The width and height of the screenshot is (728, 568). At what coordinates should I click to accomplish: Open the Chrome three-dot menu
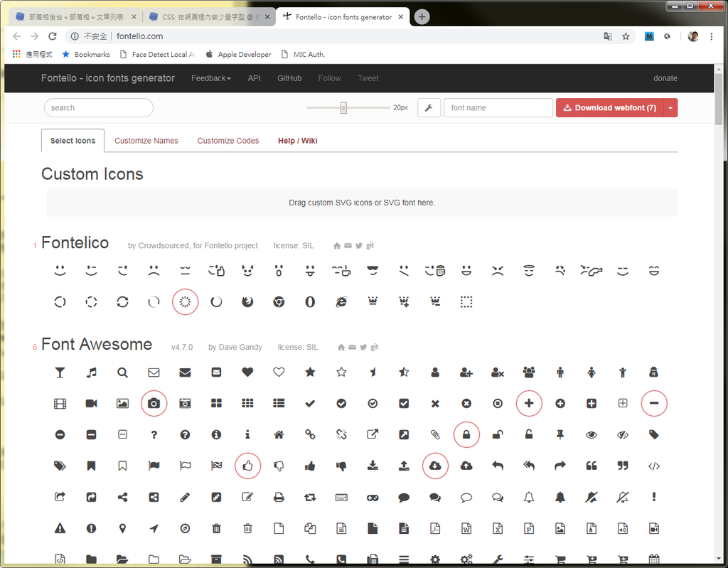[711, 36]
